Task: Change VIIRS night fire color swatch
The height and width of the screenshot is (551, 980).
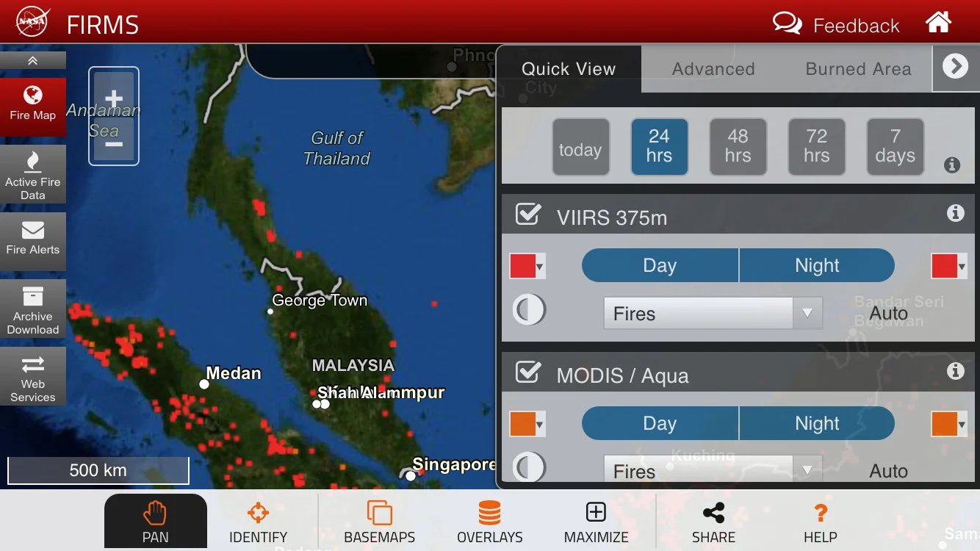Action: click(x=948, y=266)
